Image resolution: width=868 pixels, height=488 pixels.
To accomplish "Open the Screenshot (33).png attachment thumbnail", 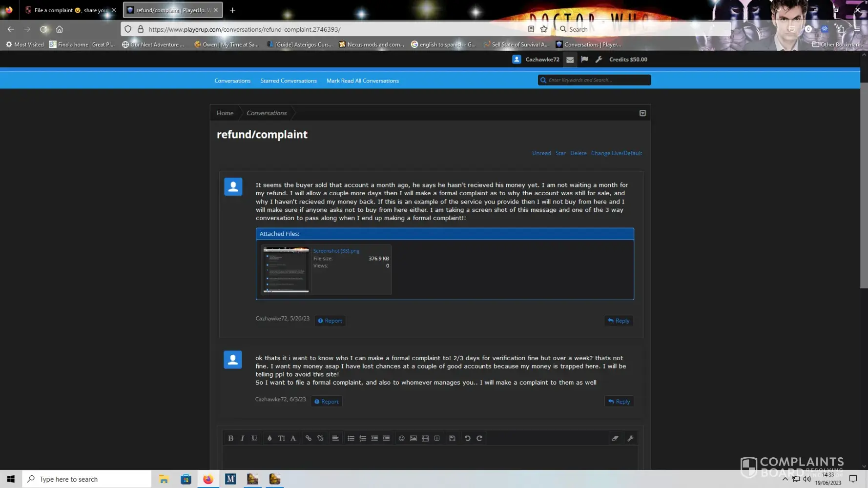I will pos(286,270).
